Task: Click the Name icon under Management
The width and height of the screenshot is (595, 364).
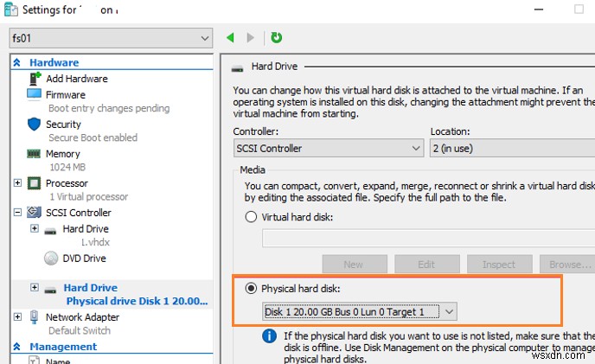Action: coord(34,360)
